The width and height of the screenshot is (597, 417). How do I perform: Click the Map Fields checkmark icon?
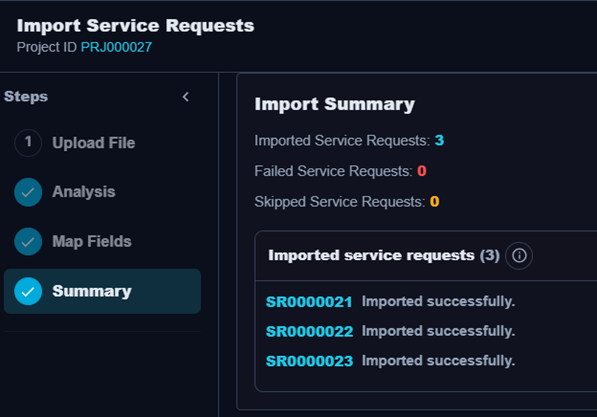pyautogui.click(x=28, y=241)
